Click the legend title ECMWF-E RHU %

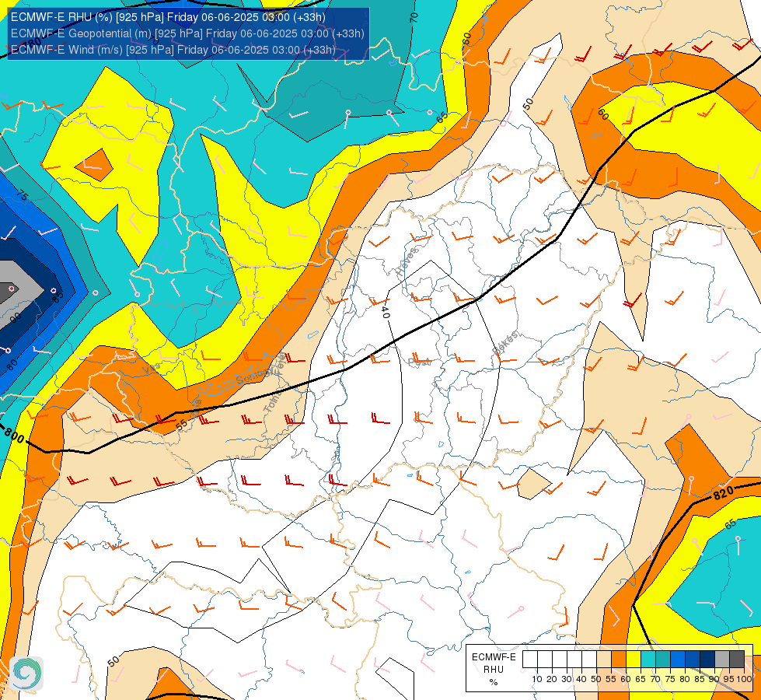pos(494,670)
